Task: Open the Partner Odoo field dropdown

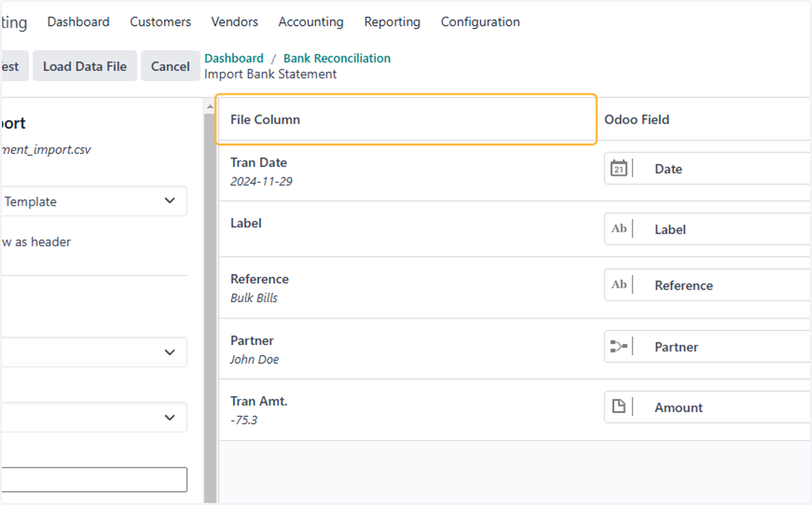Action: click(708, 347)
